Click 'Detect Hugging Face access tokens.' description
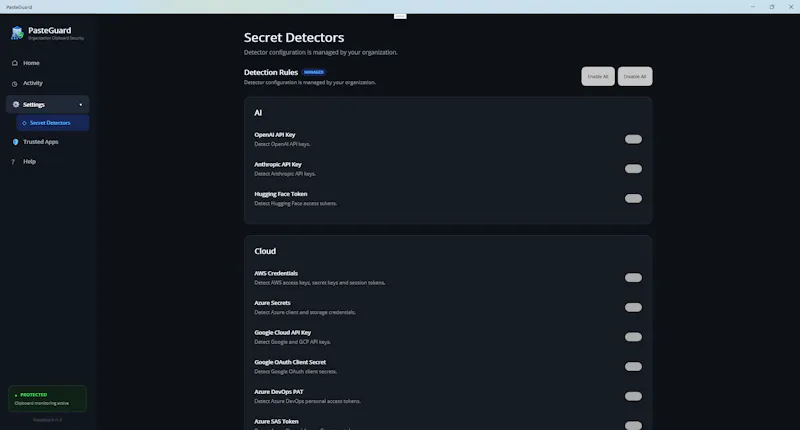This screenshot has height=430, width=800. point(295,204)
